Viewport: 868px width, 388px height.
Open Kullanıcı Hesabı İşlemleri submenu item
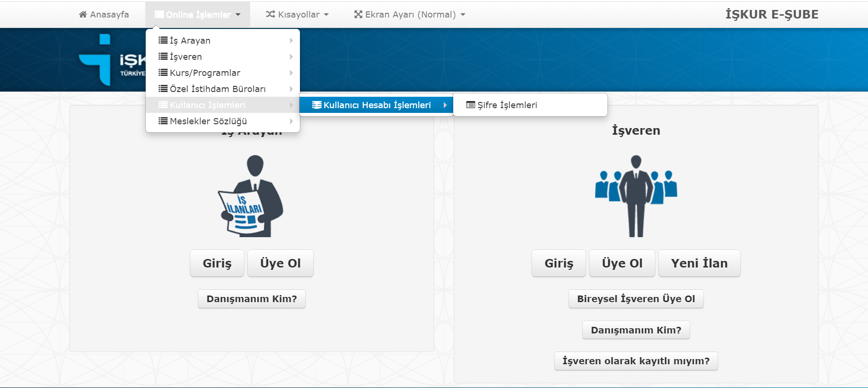click(x=377, y=105)
